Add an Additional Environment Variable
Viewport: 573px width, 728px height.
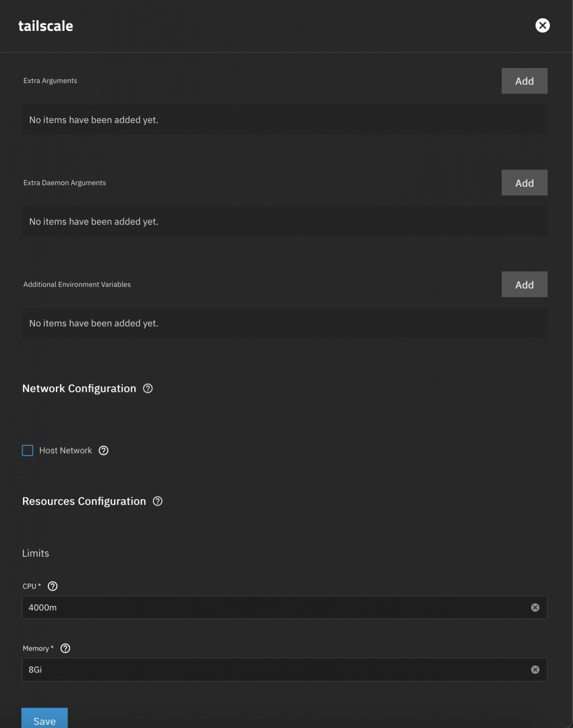click(x=524, y=285)
